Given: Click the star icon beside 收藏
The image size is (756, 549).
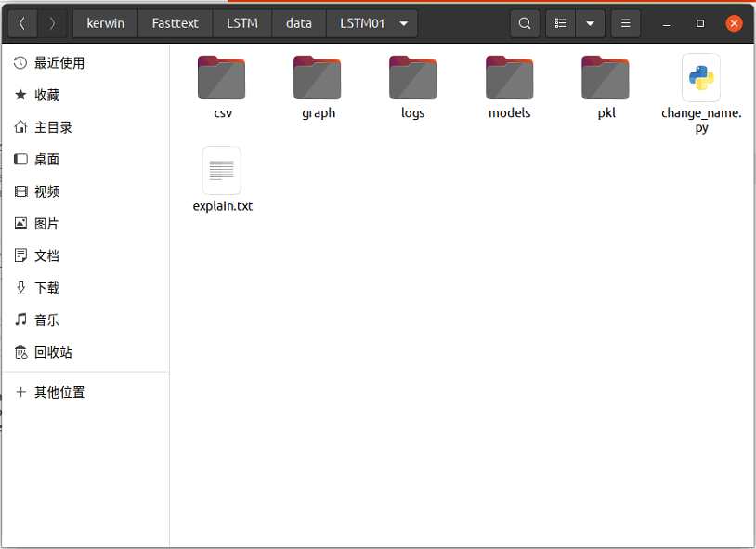Looking at the screenshot, I should [x=20, y=95].
